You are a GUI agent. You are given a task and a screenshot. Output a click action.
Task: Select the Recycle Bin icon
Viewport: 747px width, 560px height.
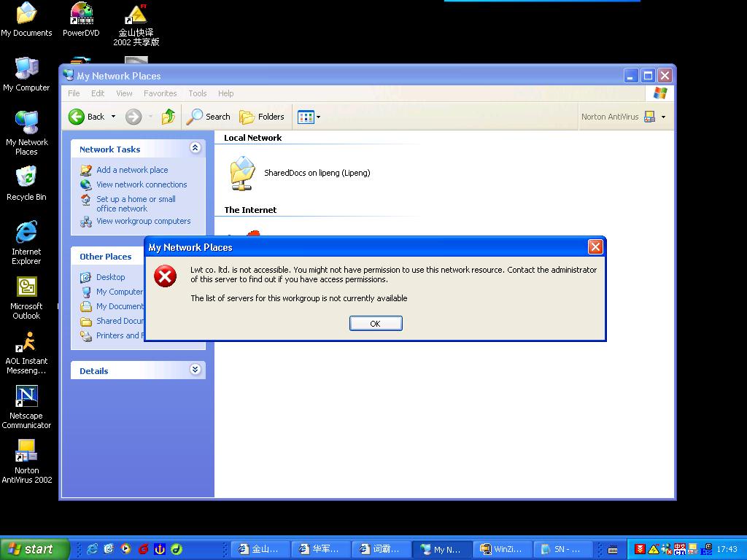(x=26, y=183)
